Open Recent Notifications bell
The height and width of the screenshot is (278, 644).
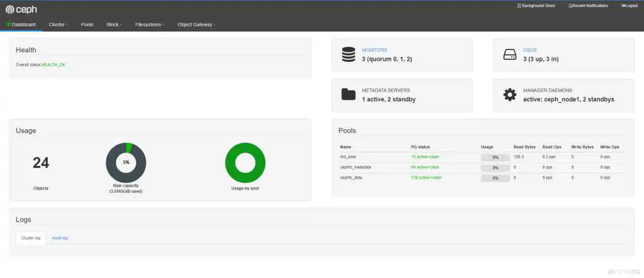(588, 5)
